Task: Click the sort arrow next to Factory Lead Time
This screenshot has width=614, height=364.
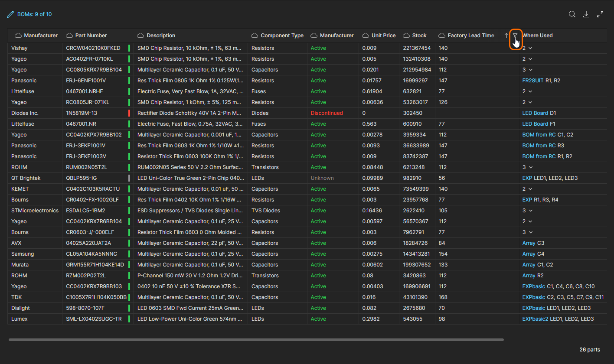Action: pos(506,36)
